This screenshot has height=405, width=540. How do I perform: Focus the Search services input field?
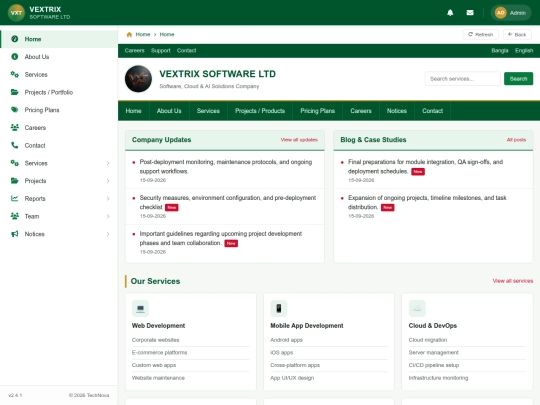tap(463, 79)
